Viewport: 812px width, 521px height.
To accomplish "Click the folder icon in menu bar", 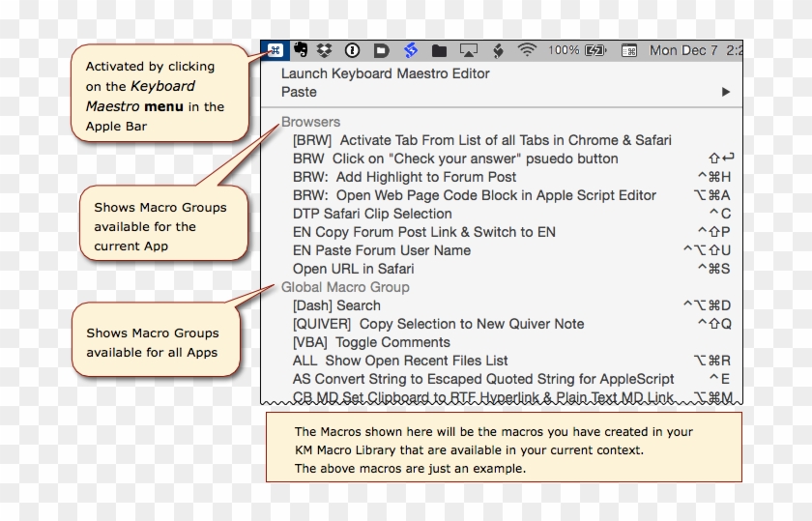I will coord(439,50).
